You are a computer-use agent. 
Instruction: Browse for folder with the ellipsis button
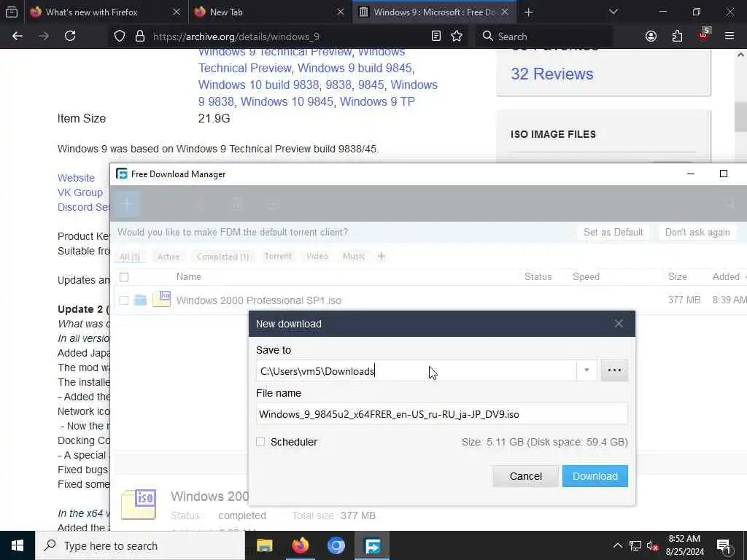[x=614, y=370]
